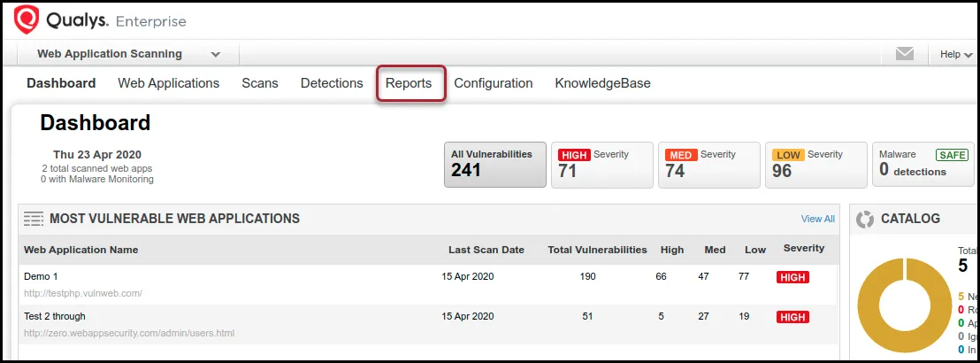Click HIGH severity badge in Demo 1 row
The height and width of the screenshot is (363, 980).
tap(792, 277)
